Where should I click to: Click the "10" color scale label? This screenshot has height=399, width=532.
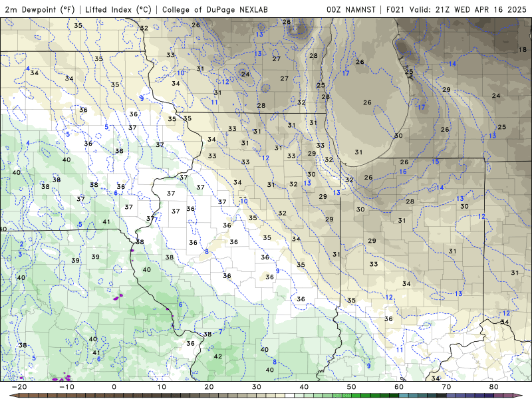[162, 387]
